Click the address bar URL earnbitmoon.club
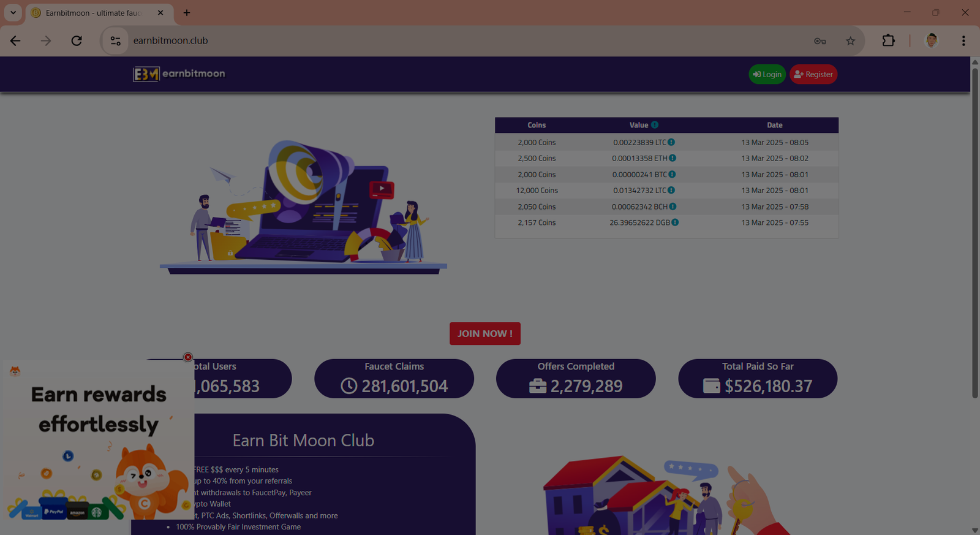This screenshot has height=535, width=980. (170, 40)
